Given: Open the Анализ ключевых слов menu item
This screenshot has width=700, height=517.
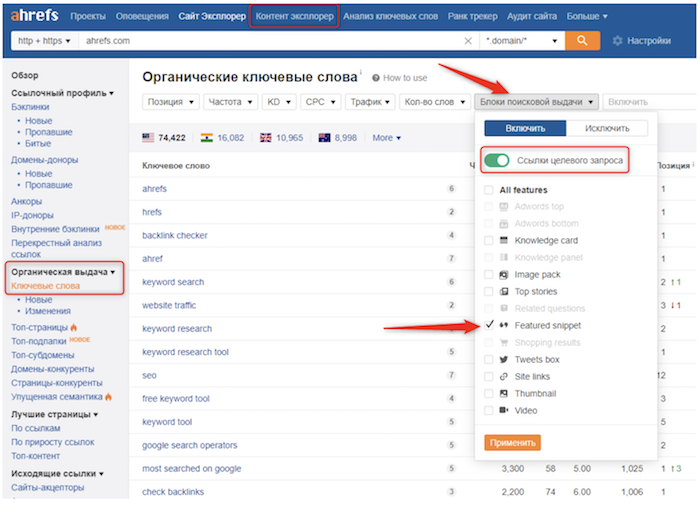Looking at the screenshot, I should point(390,16).
